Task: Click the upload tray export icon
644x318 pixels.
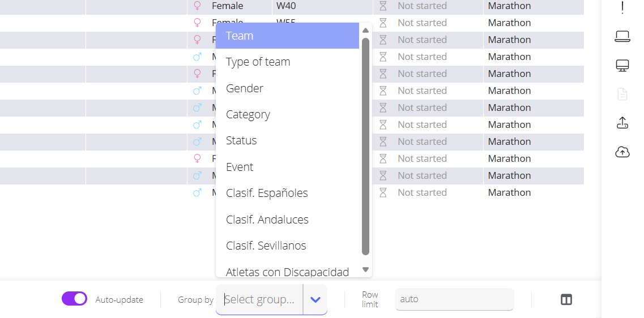Action: [622, 123]
